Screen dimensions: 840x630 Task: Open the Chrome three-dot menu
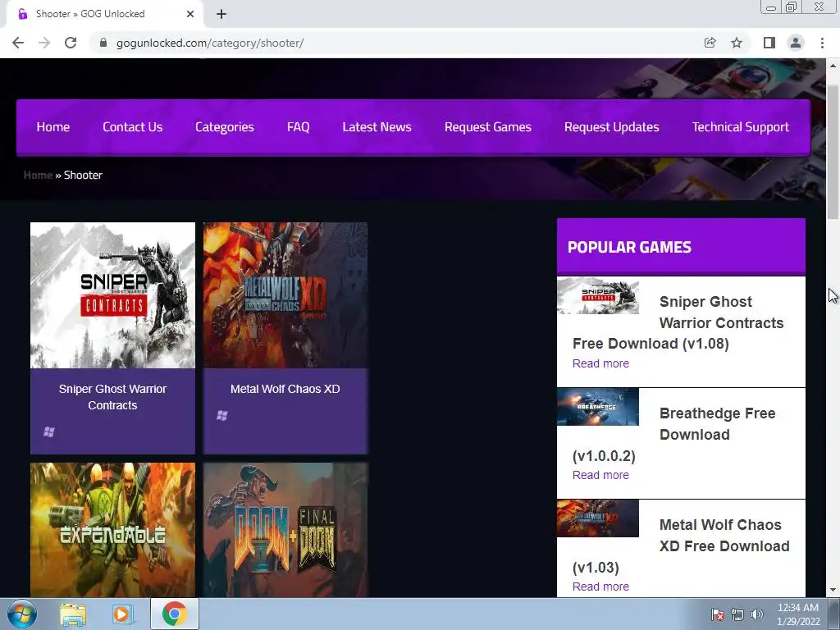click(822, 43)
